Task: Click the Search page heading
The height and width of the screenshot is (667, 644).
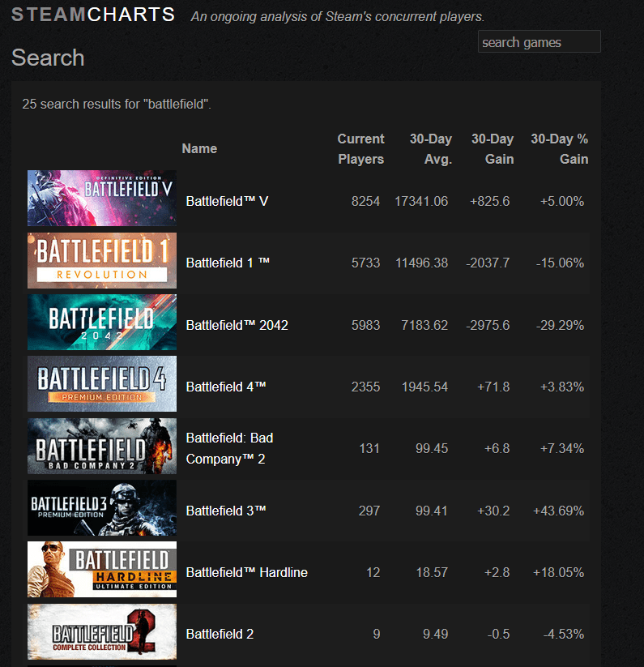Action: tap(48, 58)
